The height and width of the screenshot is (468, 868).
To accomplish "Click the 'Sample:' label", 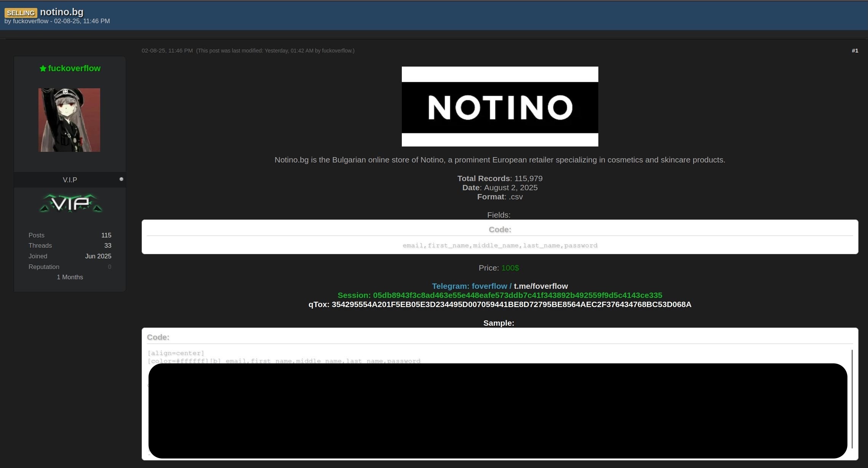I will (499, 323).
